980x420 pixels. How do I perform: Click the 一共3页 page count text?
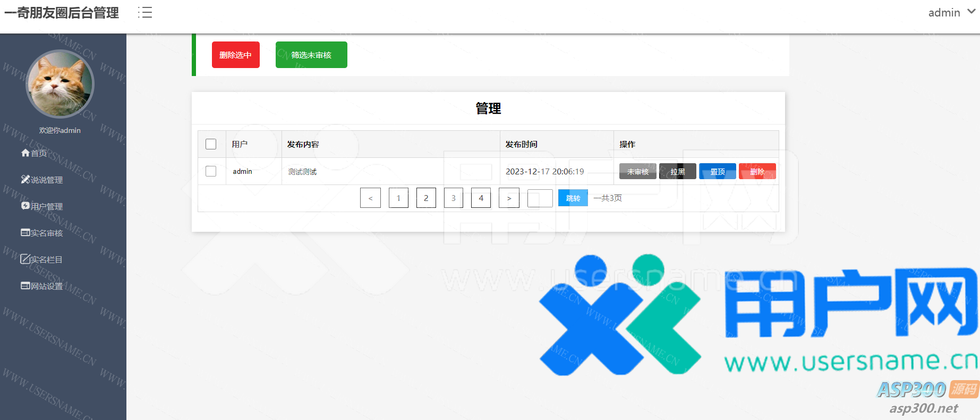608,198
